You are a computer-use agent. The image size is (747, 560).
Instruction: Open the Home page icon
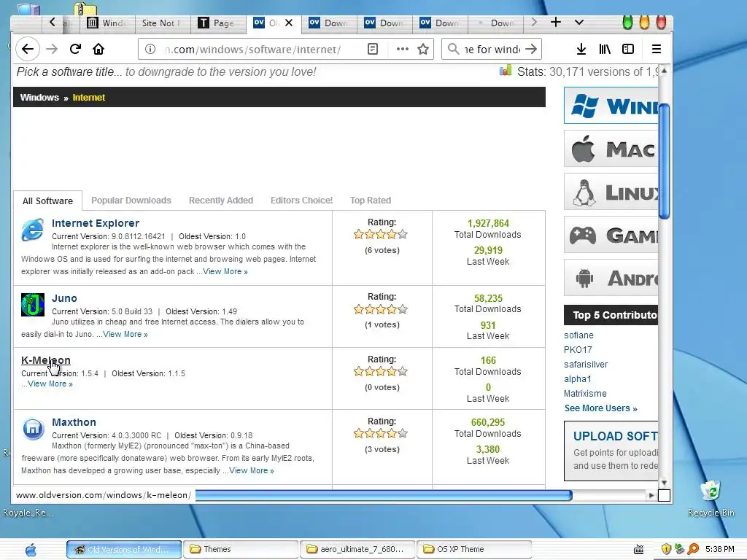click(x=98, y=49)
